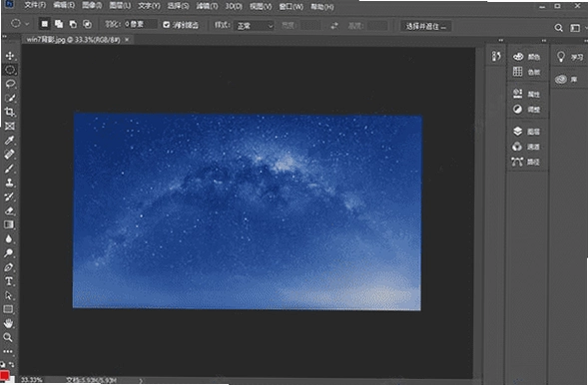The image size is (588, 385).
Task: Choose Add to Selection mode button
Action: tap(59, 24)
